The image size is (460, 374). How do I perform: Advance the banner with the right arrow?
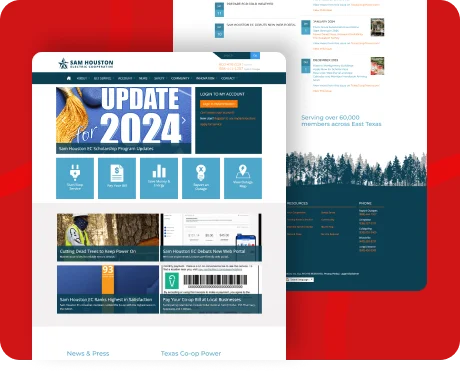[x=184, y=120]
